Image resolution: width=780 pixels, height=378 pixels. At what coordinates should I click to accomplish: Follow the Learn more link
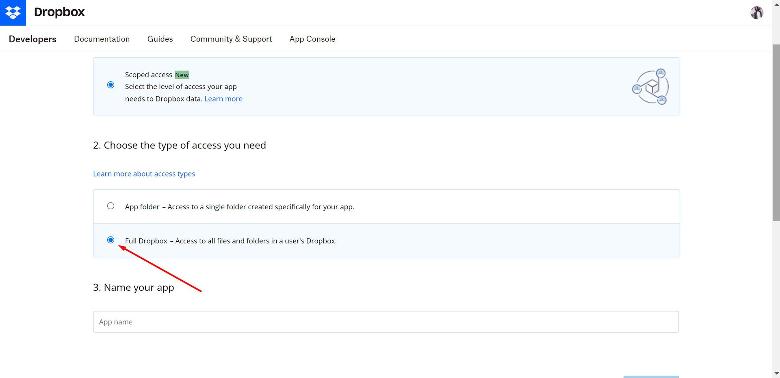[223, 98]
